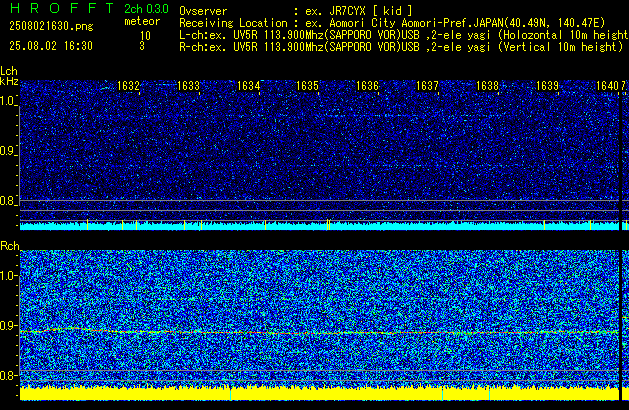Click the cyan Lch signal level bar
Viewport: 629px width, 410px height.
(319, 226)
